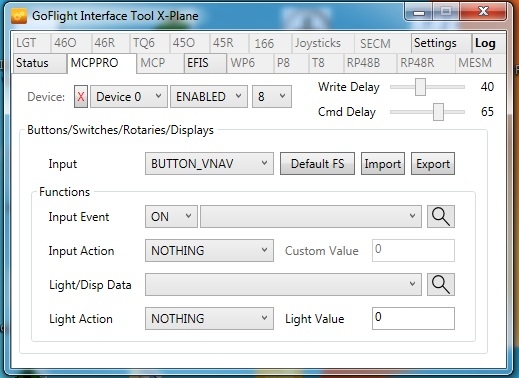Click the search icon beside Light/Disp Data
This screenshot has width=519, height=378.
[441, 284]
